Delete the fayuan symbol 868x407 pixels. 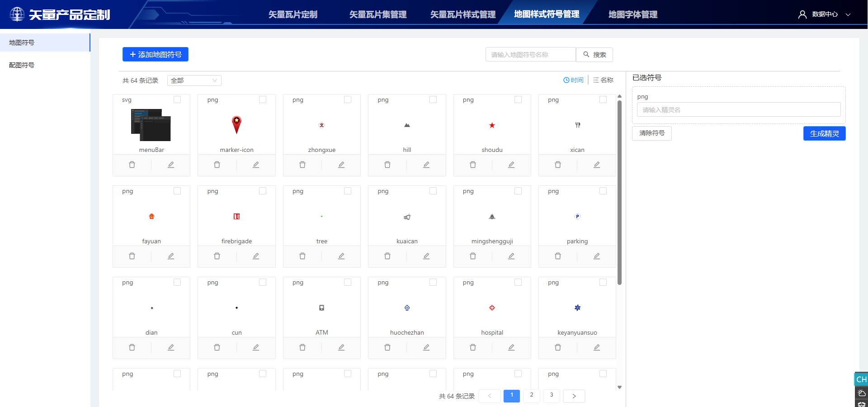click(x=132, y=256)
